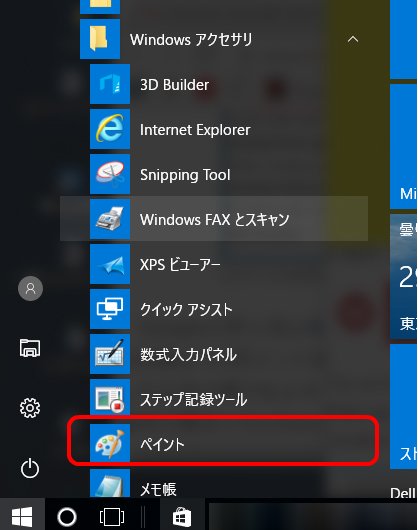The image size is (418, 530).
Task: Select the Internet Explorer text label
Action: tap(195, 130)
